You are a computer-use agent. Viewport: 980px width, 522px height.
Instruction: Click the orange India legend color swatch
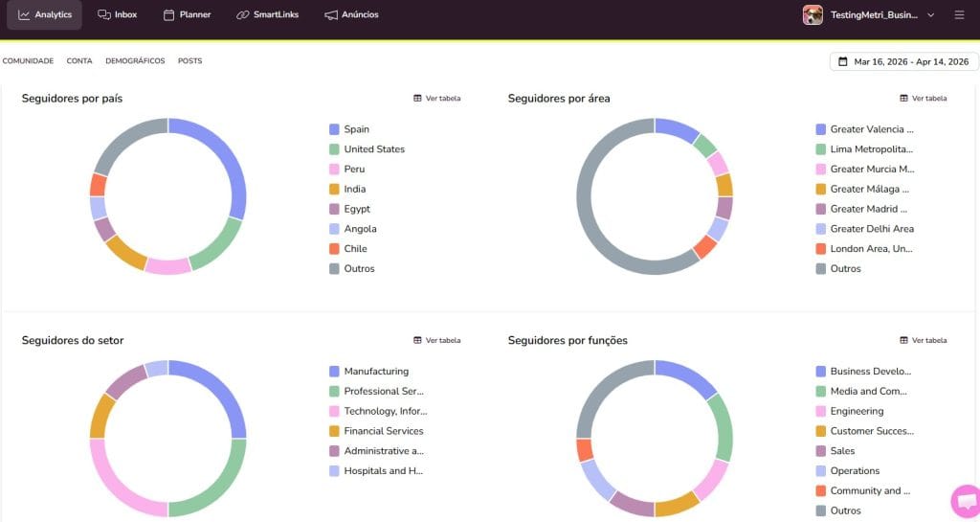tap(334, 189)
